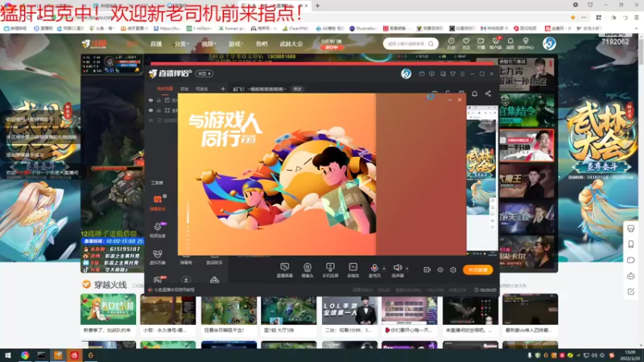The width and height of the screenshot is (644, 362).
Task: Click the search magnifier icon on Douyu
Action: point(431,43)
